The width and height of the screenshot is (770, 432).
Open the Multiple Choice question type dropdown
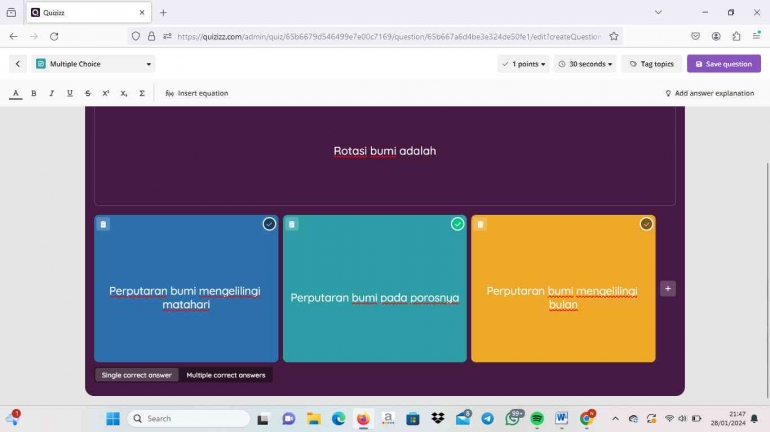click(x=93, y=64)
